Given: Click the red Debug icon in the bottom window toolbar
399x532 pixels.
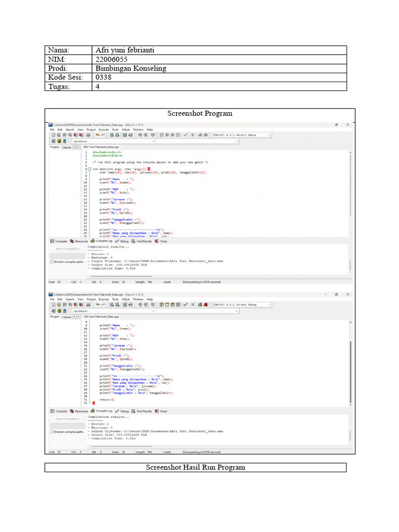Looking at the screenshot, I should coord(206,304).
